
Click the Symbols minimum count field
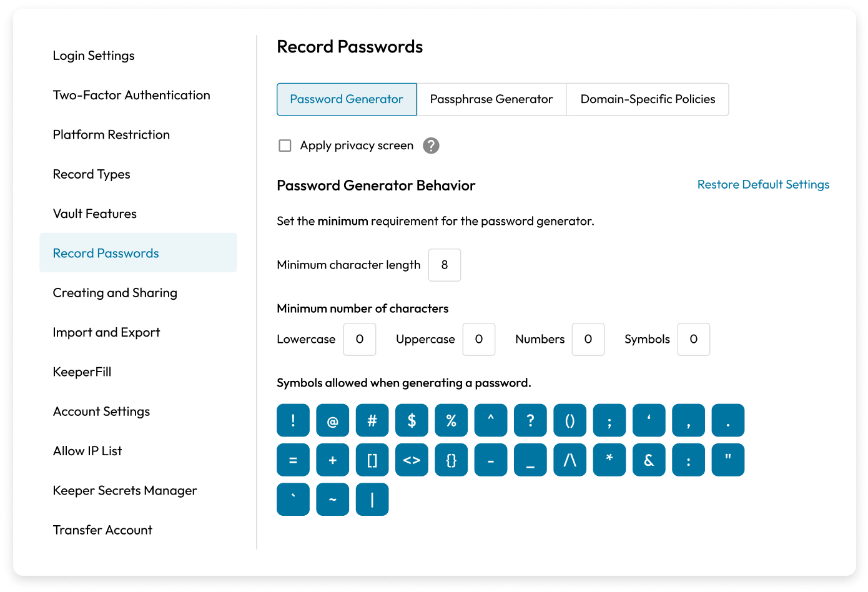coord(694,339)
